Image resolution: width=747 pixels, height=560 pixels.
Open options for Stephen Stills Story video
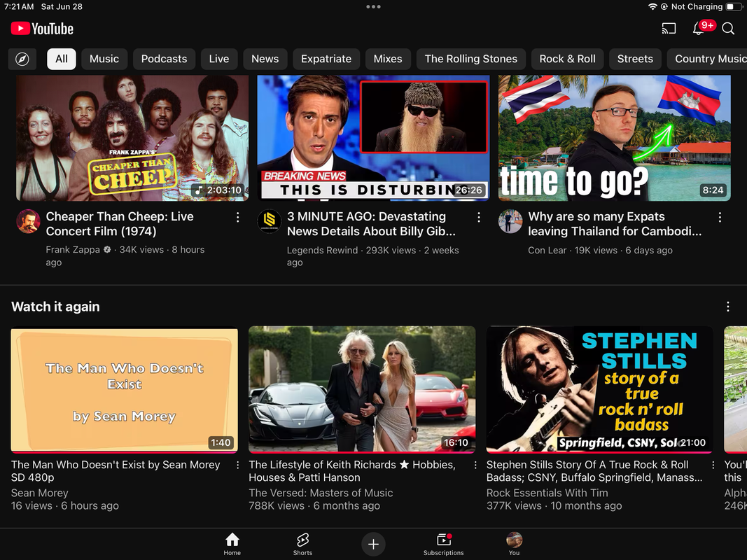[x=713, y=465]
